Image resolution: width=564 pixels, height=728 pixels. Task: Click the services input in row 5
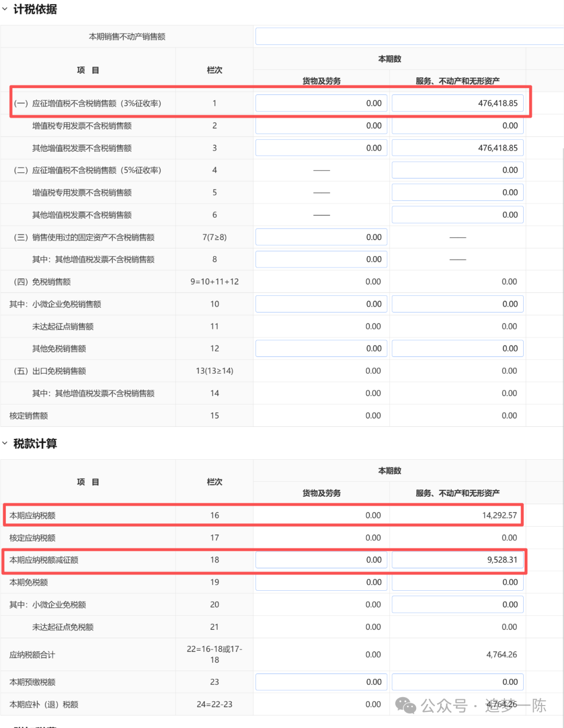coord(457,192)
